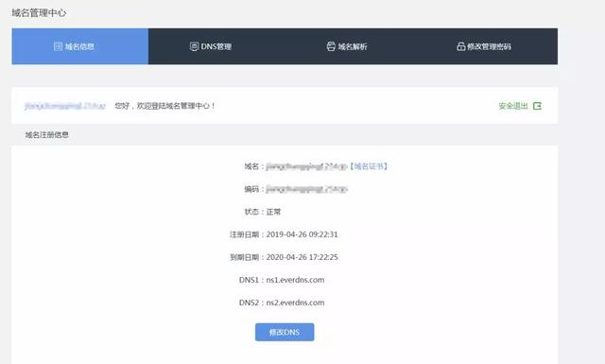Open the 修改管理密码 tab
605x364 pixels.
[490, 46]
